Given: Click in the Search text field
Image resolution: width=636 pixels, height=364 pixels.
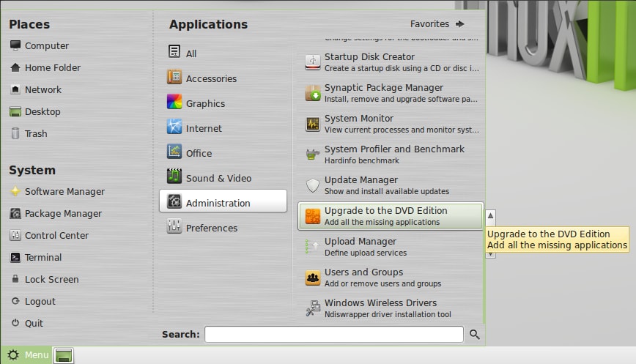Looking at the screenshot, I should [333, 335].
